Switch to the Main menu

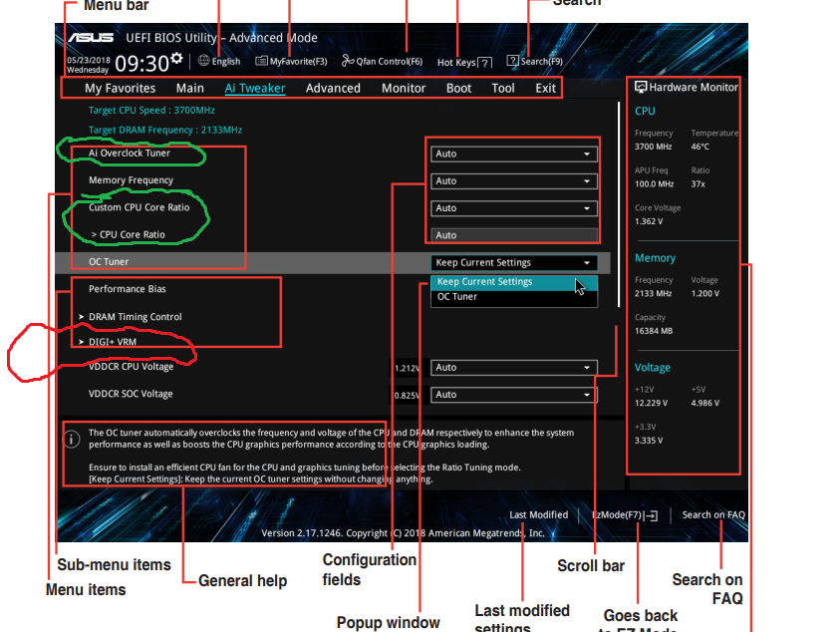[189, 88]
